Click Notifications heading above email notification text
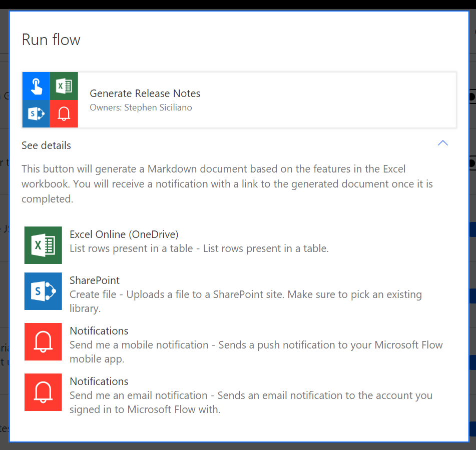This screenshot has height=450, width=476. [99, 381]
